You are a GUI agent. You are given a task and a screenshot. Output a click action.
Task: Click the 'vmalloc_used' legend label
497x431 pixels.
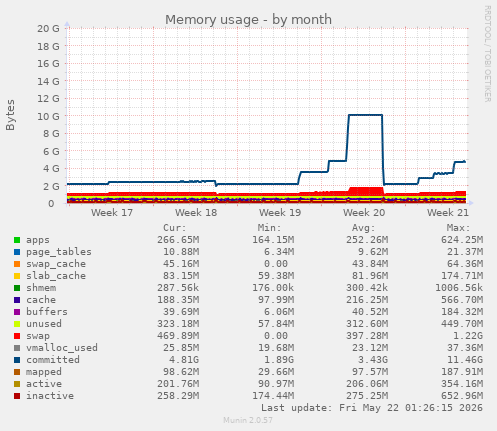tap(62, 348)
